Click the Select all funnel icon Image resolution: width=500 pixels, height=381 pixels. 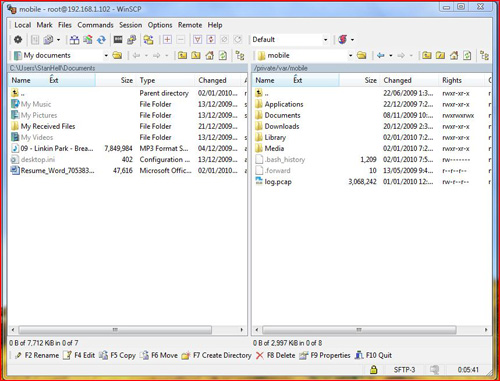pos(197,40)
